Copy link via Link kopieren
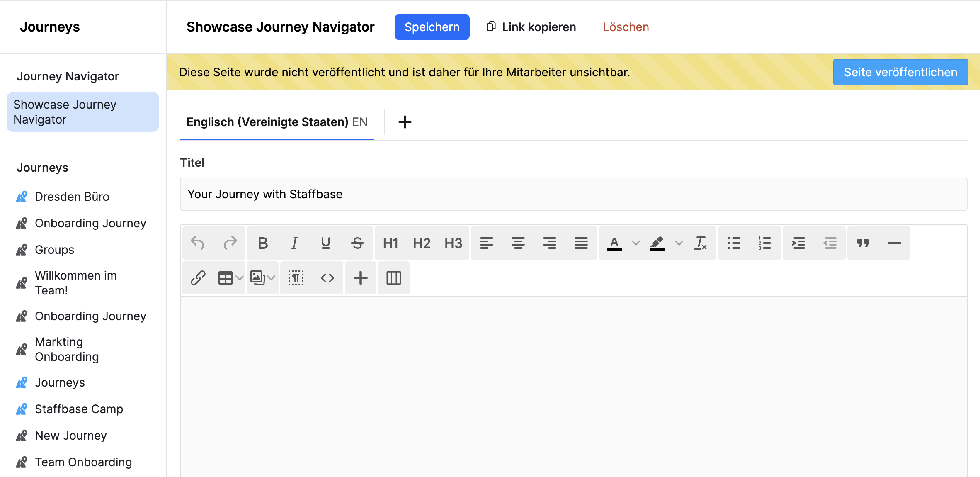980x477 pixels. [531, 27]
